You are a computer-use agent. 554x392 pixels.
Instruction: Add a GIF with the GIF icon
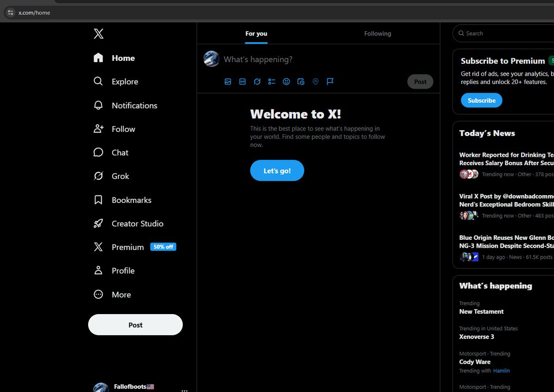[x=242, y=82]
